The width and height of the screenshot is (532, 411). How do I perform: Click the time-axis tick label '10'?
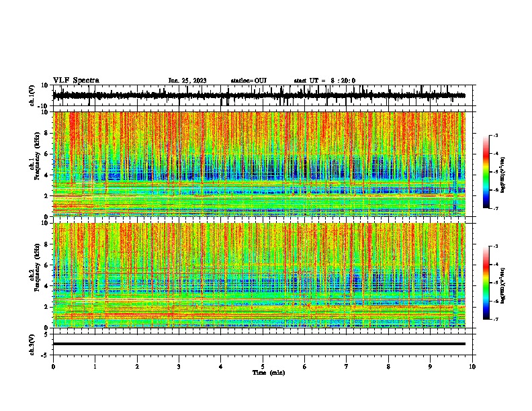click(472, 367)
